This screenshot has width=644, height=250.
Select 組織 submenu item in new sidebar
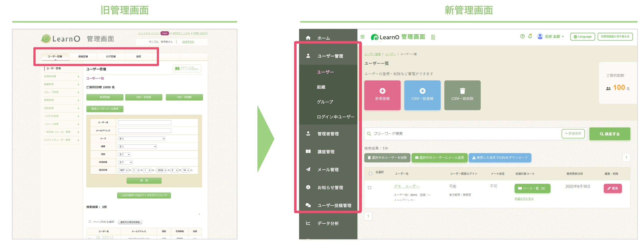click(x=321, y=87)
